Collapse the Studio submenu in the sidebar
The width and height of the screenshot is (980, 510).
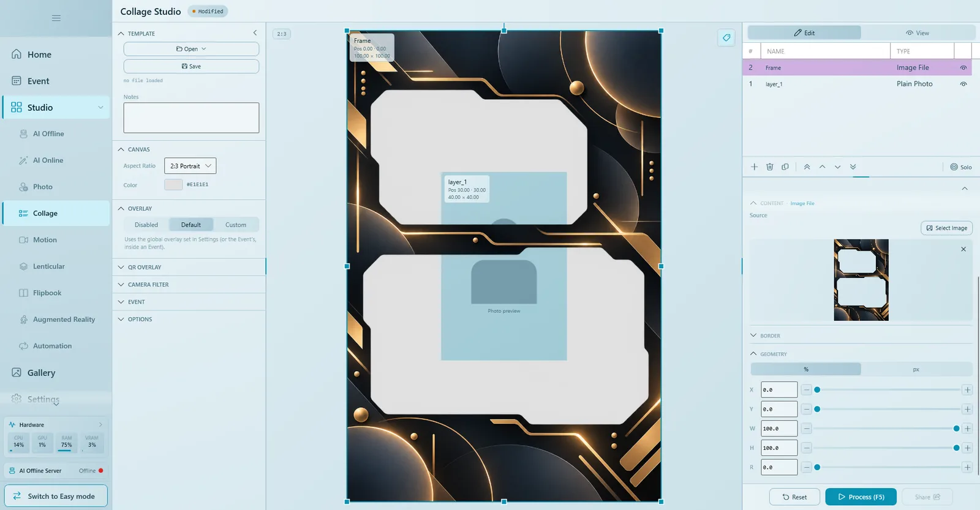pyautogui.click(x=100, y=108)
